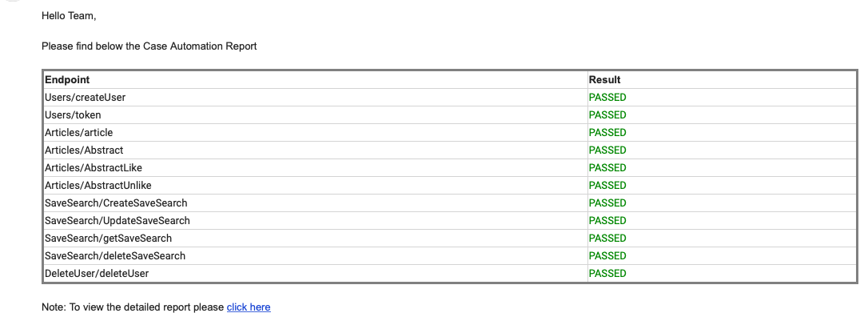Click the SaveSearch/UpdateSaveSearch endpoint cell
The height and width of the screenshot is (321, 868).
(117, 221)
